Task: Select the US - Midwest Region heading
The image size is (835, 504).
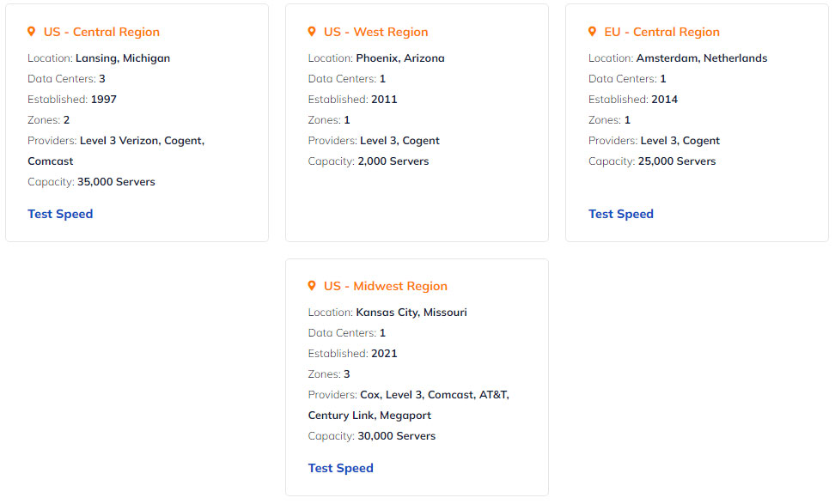Action: pos(386,286)
